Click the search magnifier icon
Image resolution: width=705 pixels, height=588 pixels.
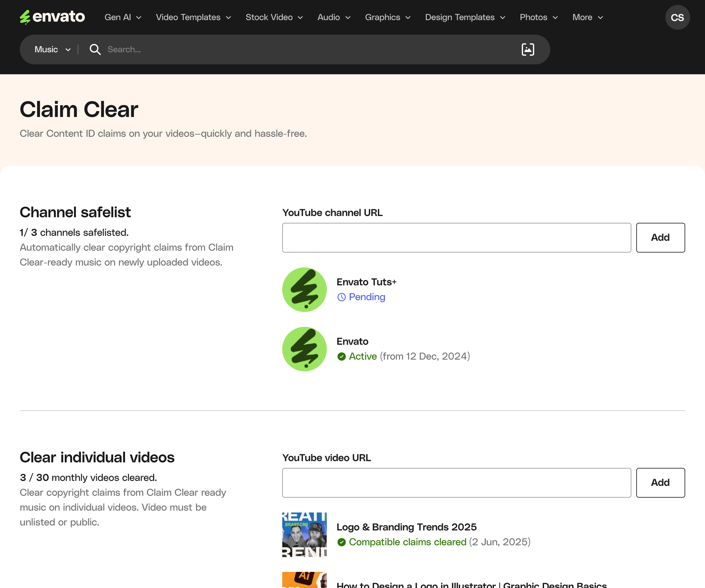coord(95,50)
